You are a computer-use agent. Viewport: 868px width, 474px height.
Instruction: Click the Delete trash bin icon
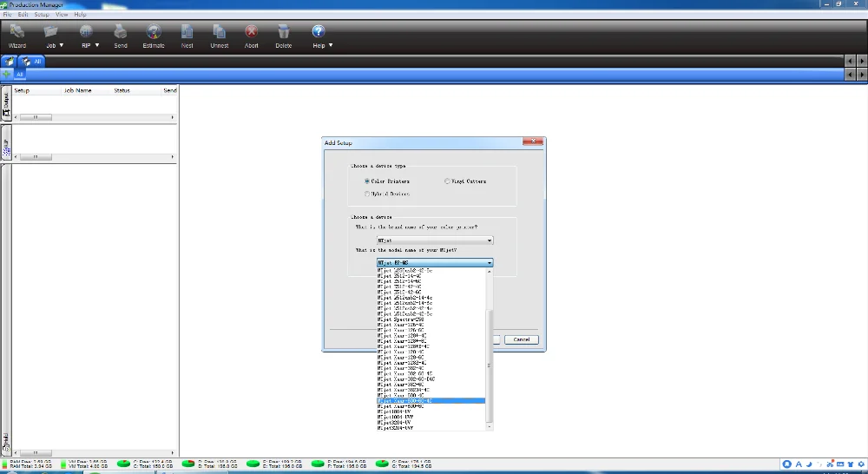tap(284, 32)
